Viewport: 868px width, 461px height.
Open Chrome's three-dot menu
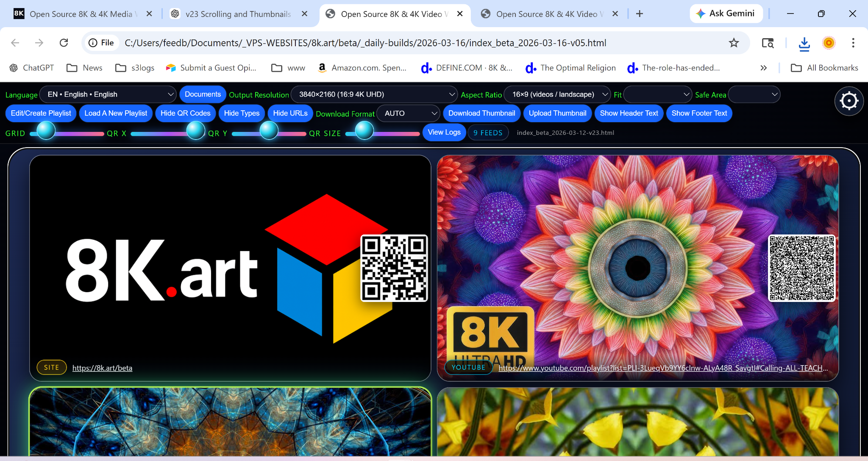coord(853,43)
